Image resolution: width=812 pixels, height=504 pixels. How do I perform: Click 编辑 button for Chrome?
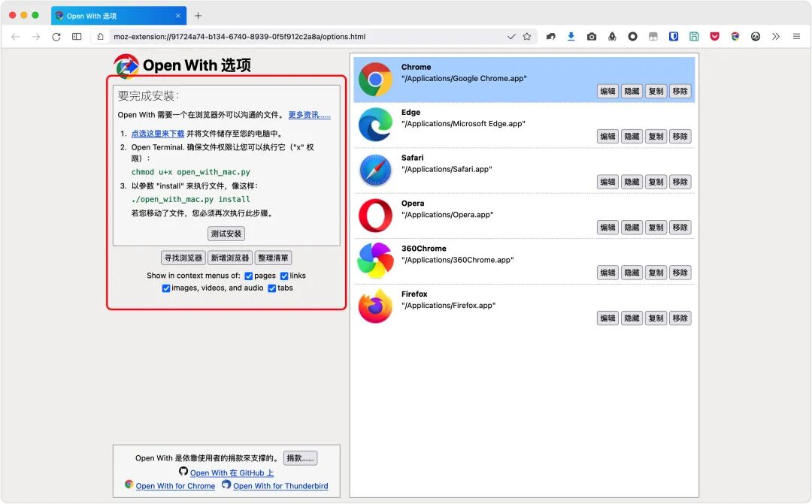click(607, 92)
